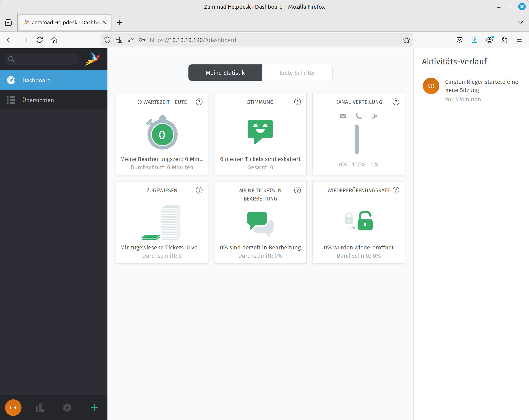
Task: Click '0% sind derzeit in Bearbeitung' text
Action: click(260, 247)
